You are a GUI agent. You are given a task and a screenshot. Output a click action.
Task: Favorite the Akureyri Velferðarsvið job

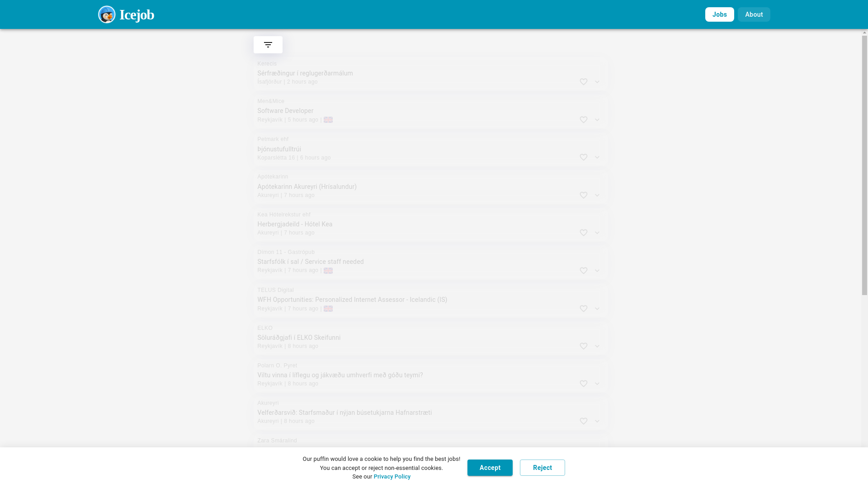pos(584,421)
